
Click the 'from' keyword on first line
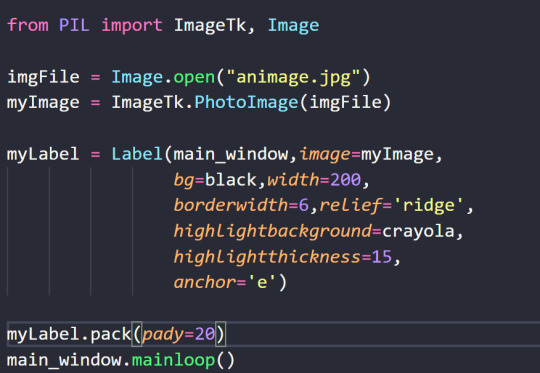point(28,25)
